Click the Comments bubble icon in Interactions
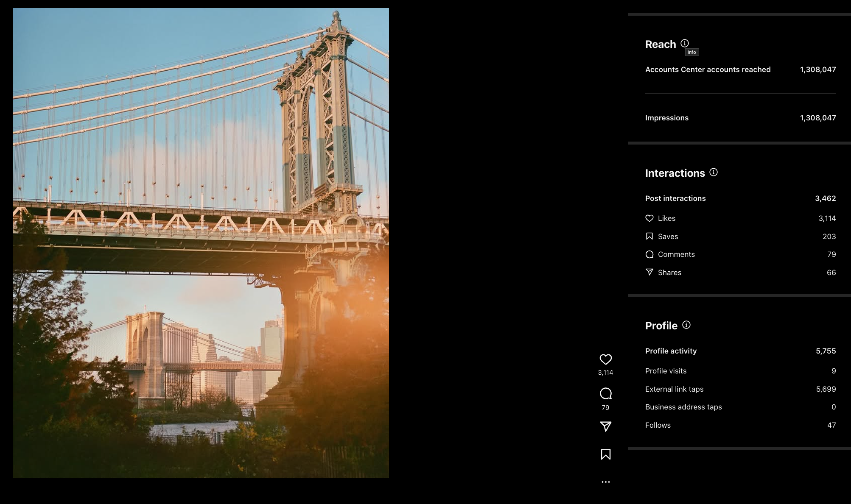Image resolution: width=851 pixels, height=504 pixels. (649, 254)
